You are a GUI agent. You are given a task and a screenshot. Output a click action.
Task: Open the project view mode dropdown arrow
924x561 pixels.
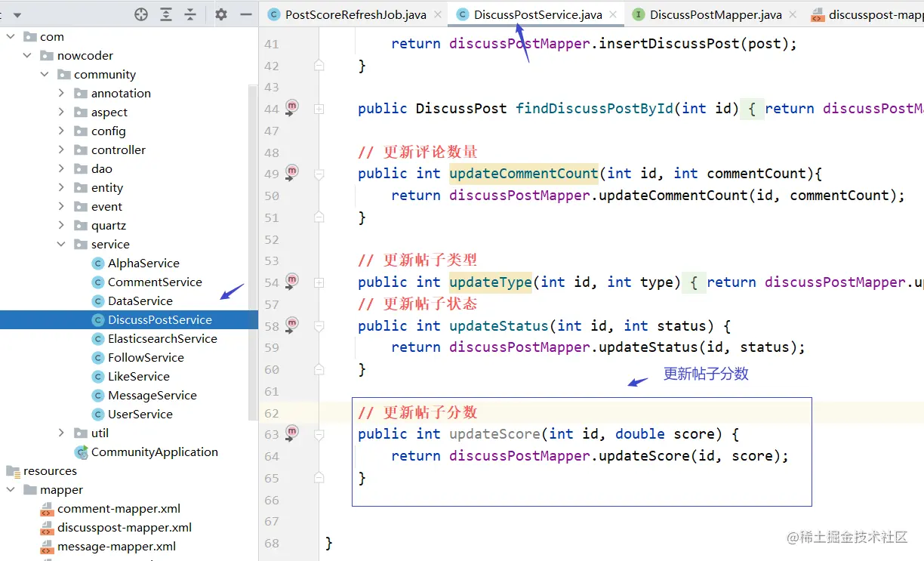pos(17,15)
